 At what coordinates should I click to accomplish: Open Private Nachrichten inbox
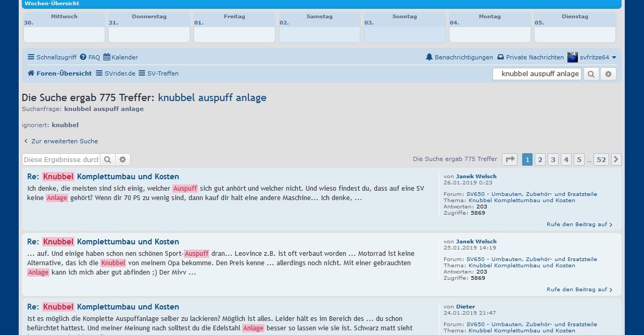coord(530,57)
